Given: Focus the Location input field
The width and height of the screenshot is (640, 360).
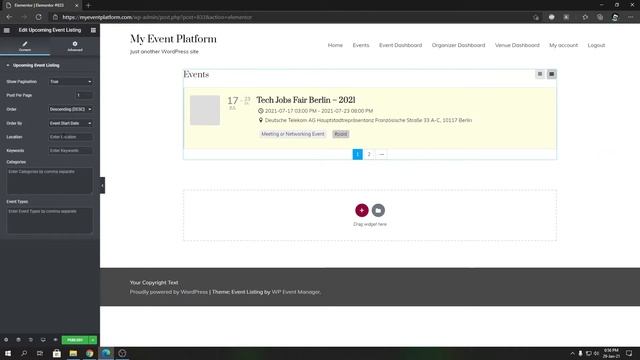Looking at the screenshot, I should tap(71, 137).
